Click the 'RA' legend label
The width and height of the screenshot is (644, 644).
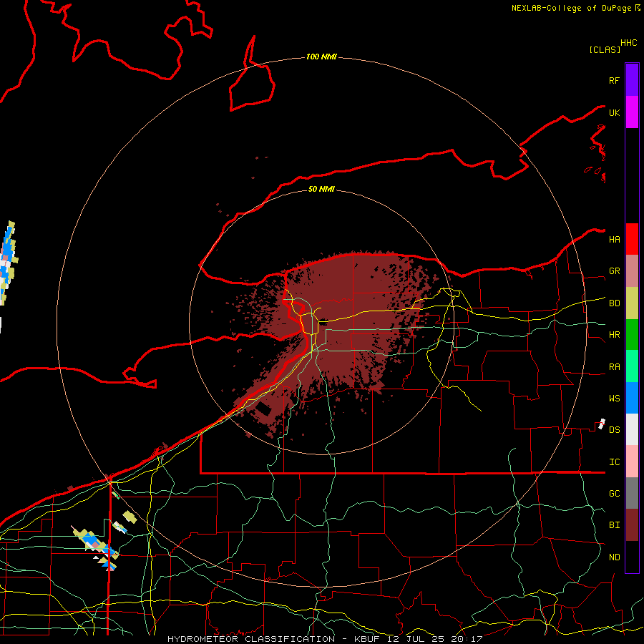(x=614, y=367)
